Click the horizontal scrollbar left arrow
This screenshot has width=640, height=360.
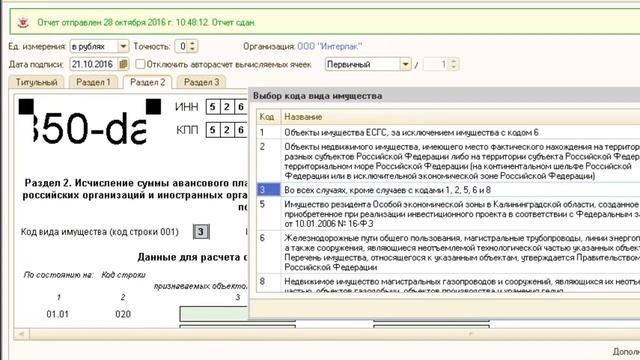(x=21, y=334)
